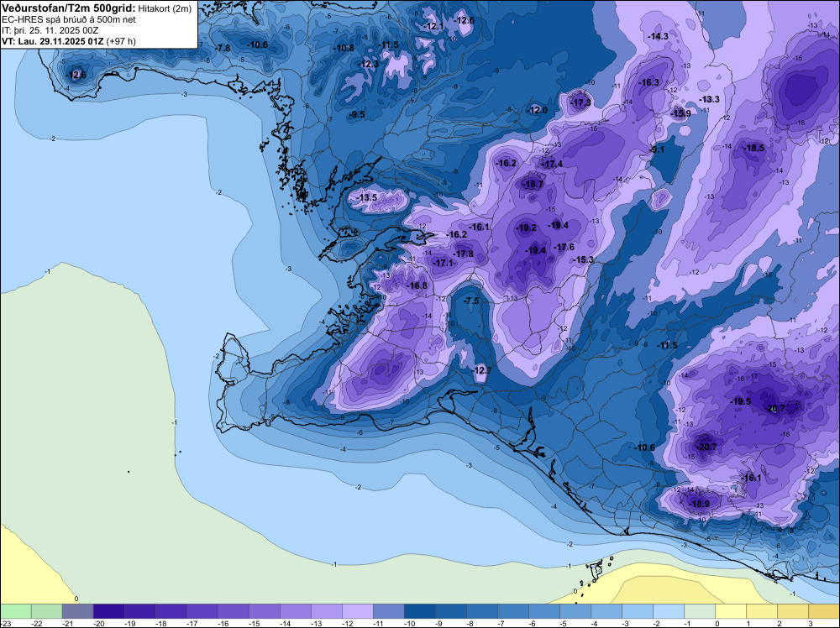Click the -14.3 temperature value
The height and width of the screenshot is (628, 840).
[658, 36]
